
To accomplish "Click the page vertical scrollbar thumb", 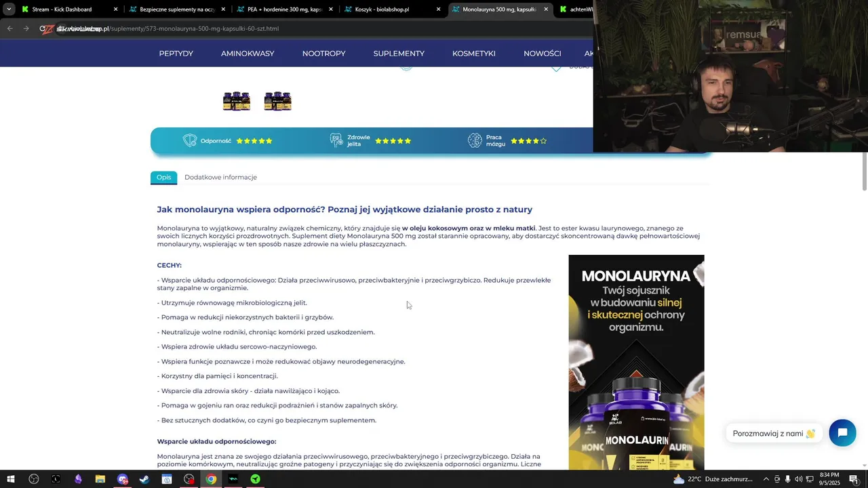I will point(865,171).
